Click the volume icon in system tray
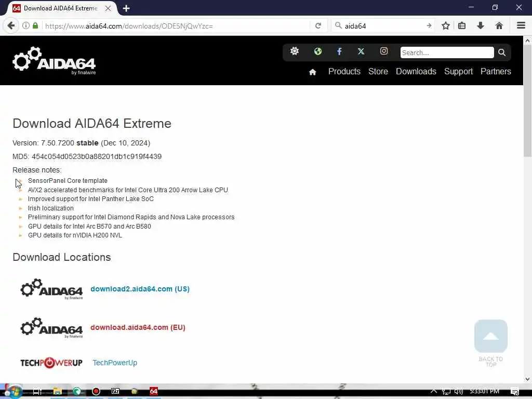This screenshot has height=399, width=532. [458, 392]
